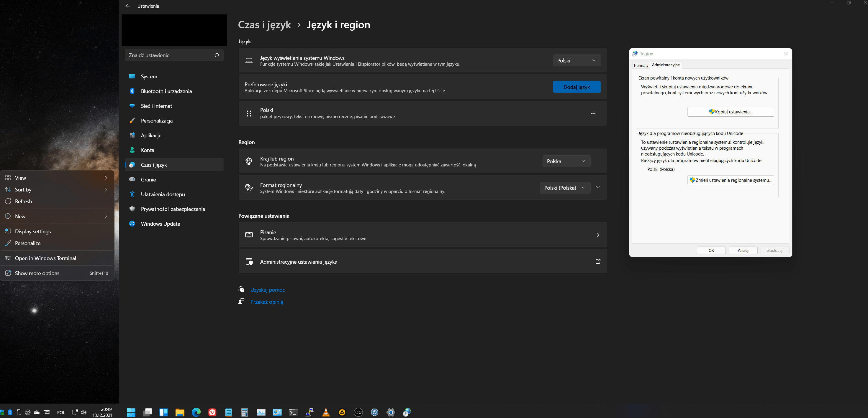Open Microsoft Edge from the taskbar
The width and height of the screenshot is (868, 418).
(x=196, y=412)
